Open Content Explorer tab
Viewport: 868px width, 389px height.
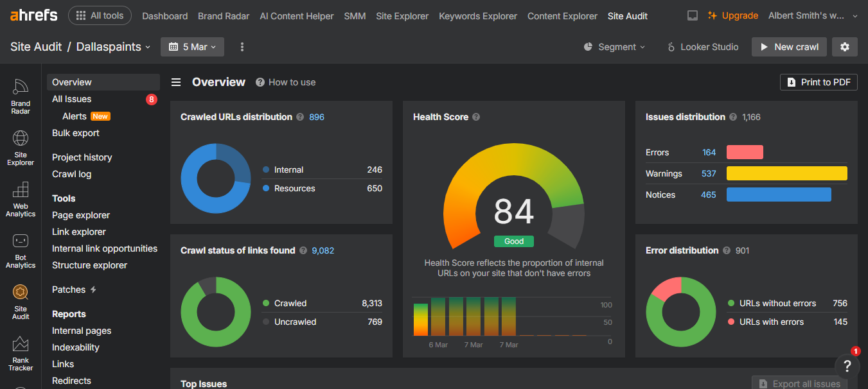(562, 16)
